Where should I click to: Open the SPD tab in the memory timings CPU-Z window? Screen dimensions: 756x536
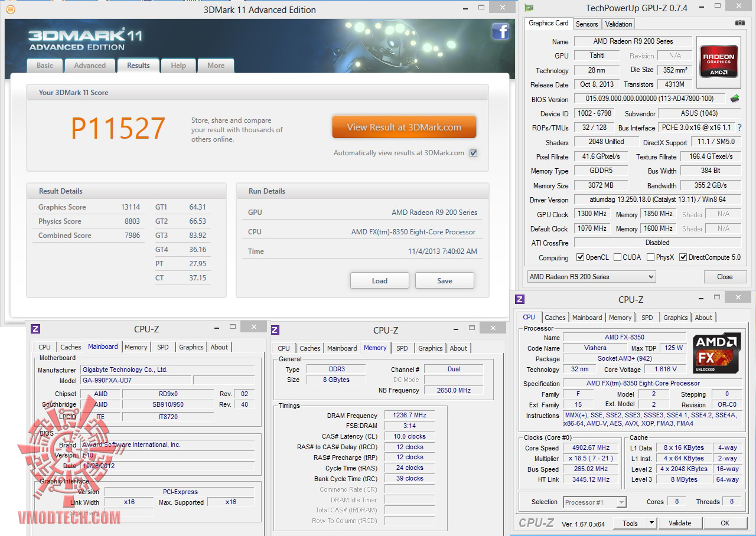point(402,348)
